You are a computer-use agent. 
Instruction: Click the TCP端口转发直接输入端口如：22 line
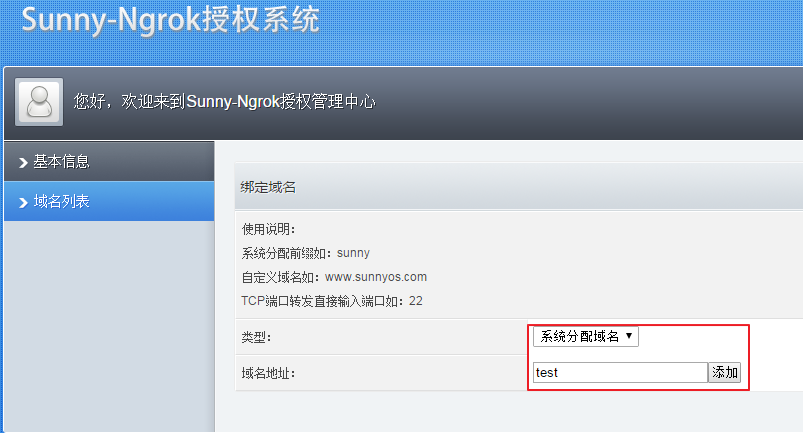pos(332,301)
